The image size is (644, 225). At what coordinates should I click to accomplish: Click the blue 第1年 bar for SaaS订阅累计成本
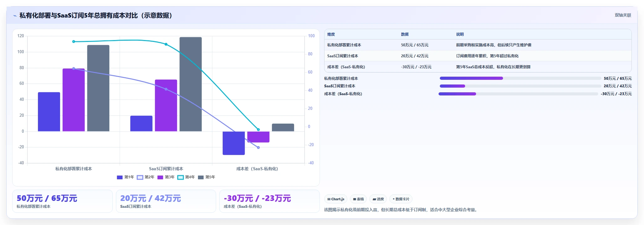click(141, 124)
